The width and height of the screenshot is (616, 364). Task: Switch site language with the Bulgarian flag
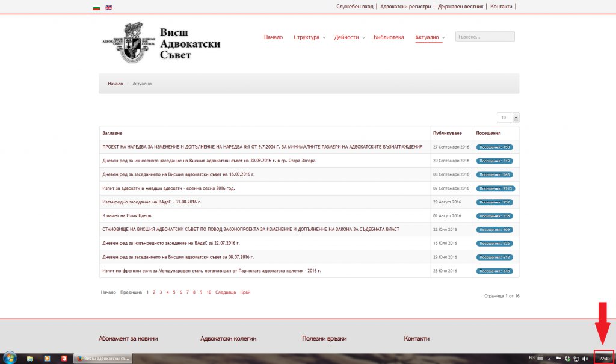click(x=96, y=8)
